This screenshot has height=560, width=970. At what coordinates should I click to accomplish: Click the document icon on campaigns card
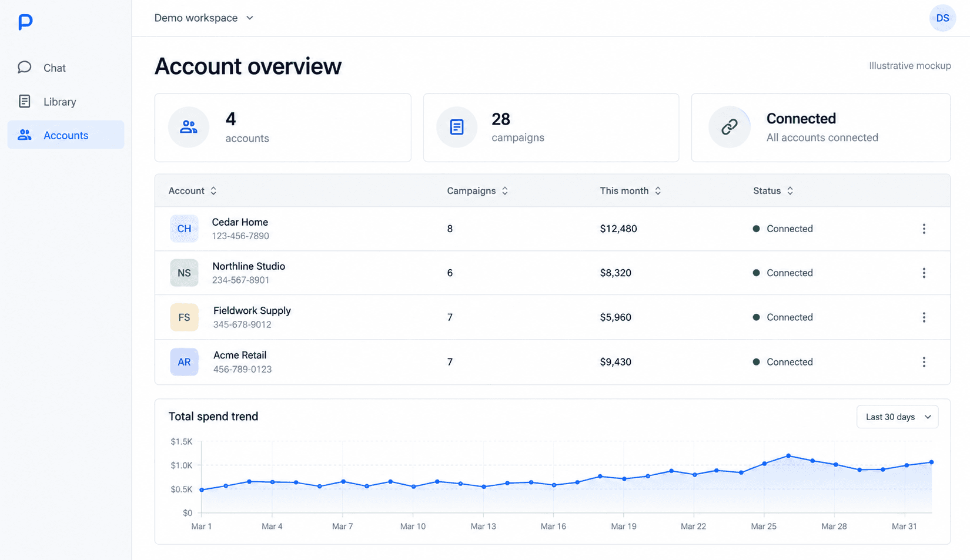click(x=457, y=127)
